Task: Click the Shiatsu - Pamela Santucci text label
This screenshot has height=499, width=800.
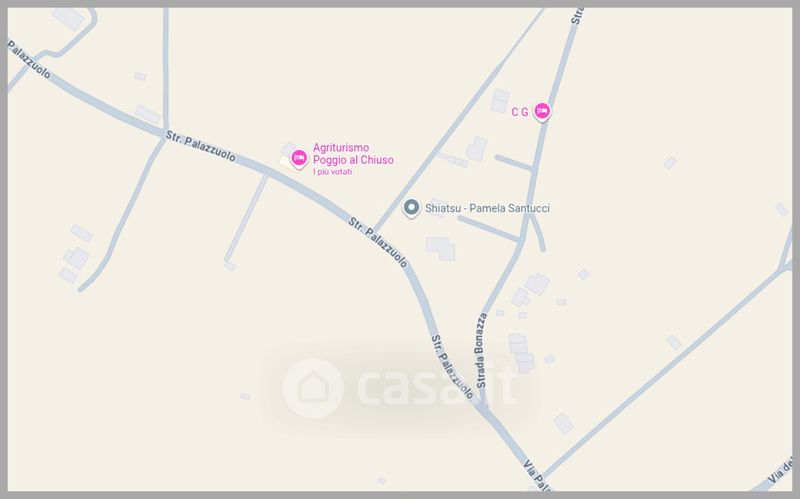Action: point(487,208)
